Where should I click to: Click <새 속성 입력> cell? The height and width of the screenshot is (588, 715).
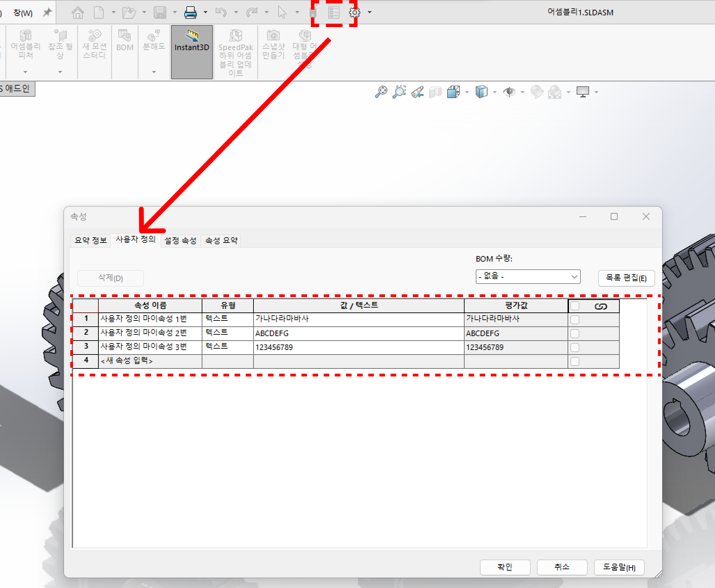[x=150, y=361]
